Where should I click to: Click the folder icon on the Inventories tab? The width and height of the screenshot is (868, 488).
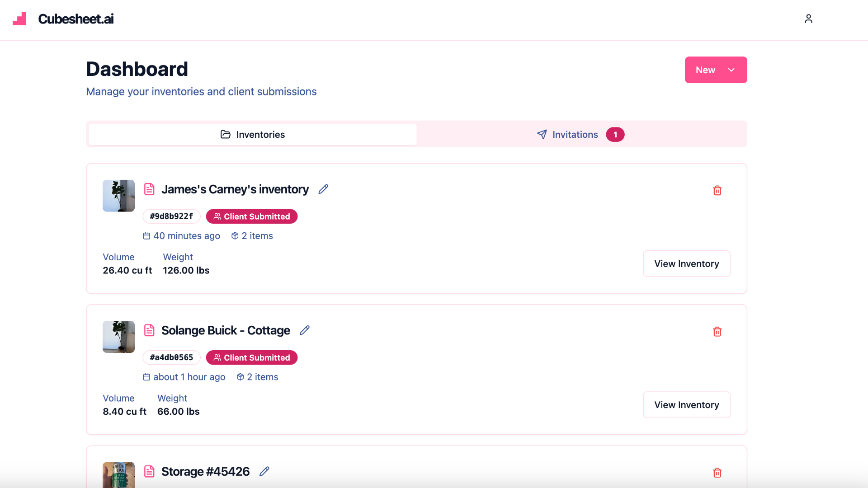(225, 134)
